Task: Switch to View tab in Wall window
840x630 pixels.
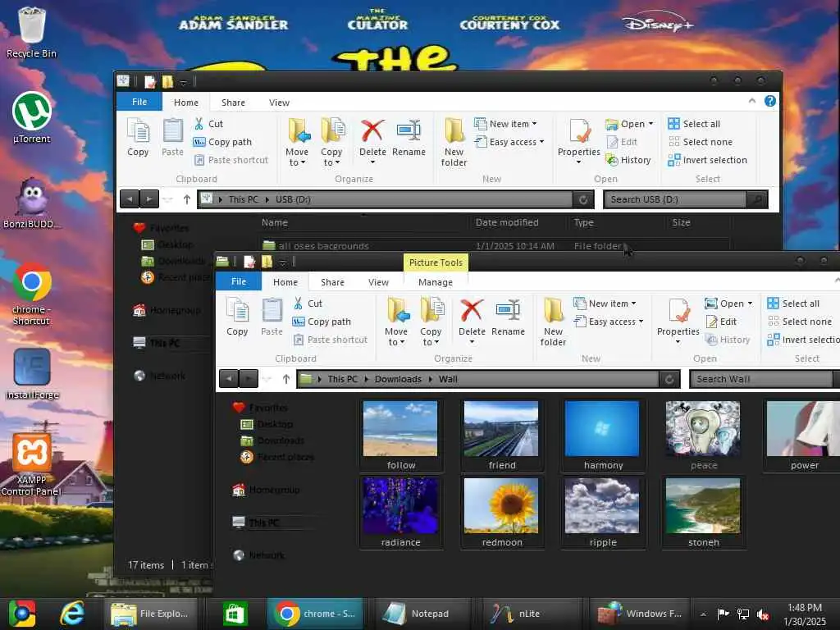Action: pyautogui.click(x=378, y=282)
